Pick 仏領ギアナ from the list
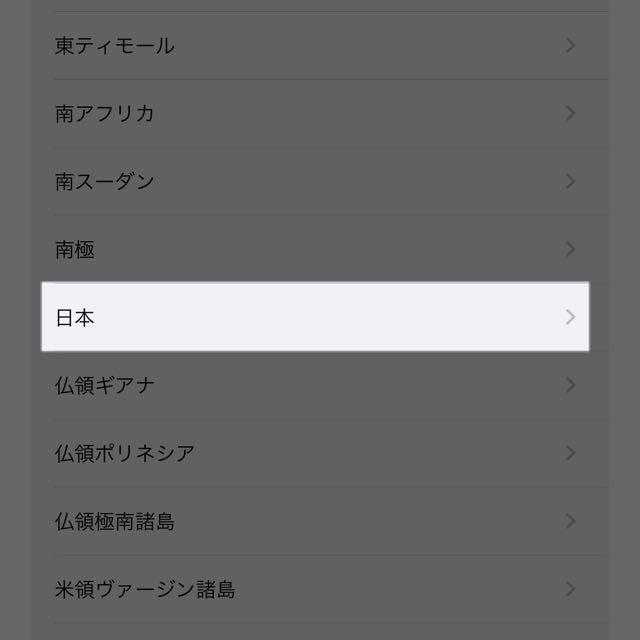Viewport: 640px width, 640px height. [x=320, y=385]
